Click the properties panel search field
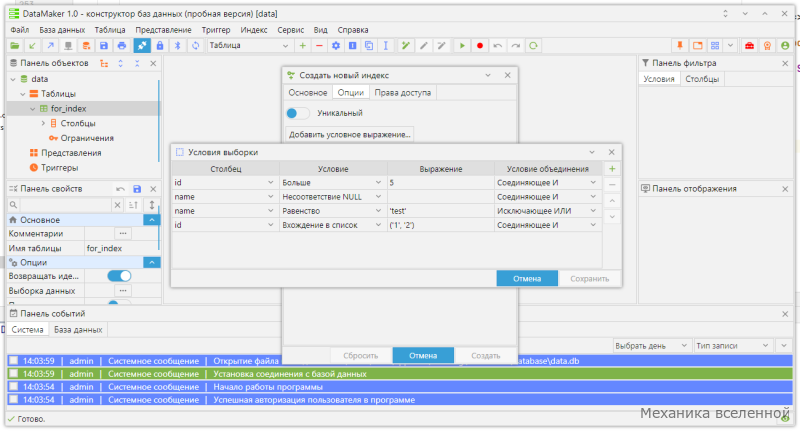 (65, 205)
